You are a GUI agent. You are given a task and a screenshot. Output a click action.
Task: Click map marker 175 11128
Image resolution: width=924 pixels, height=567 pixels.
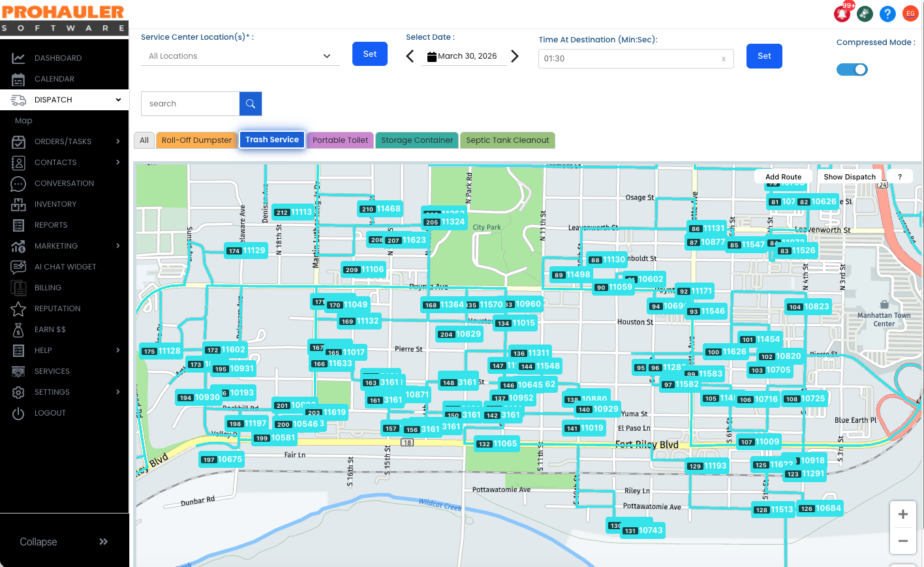(162, 351)
